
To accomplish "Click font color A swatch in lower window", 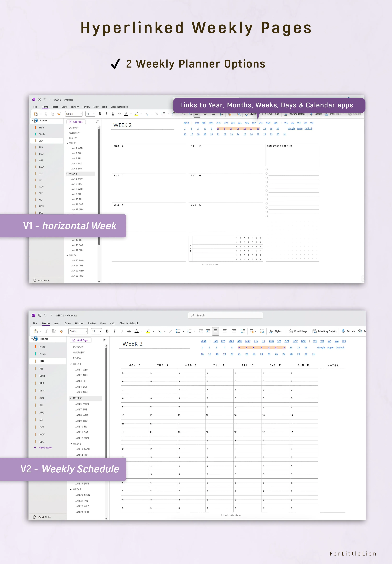I will point(137,331).
